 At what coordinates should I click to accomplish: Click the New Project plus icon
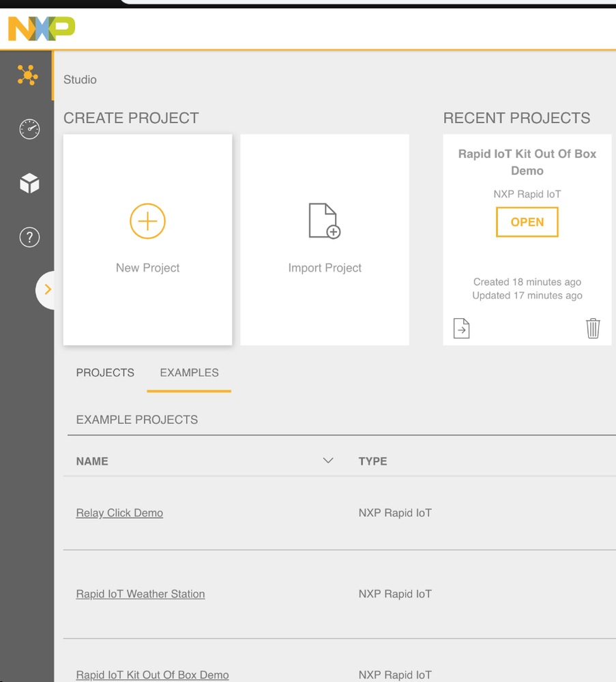click(x=147, y=221)
